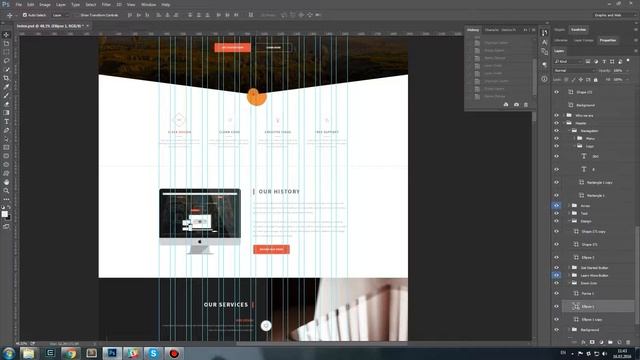Open the layer filter Kind dropdown
Viewport: 640px width, 360px height.
click(568, 62)
